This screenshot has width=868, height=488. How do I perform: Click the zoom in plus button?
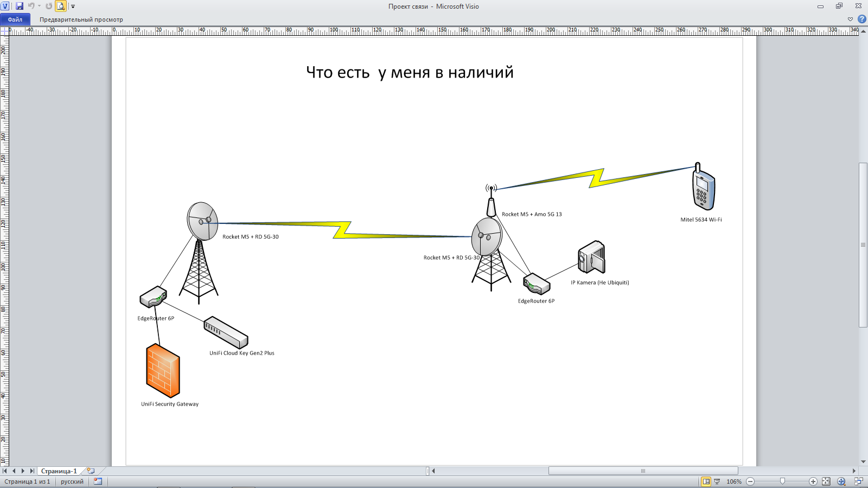tap(813, 481)
